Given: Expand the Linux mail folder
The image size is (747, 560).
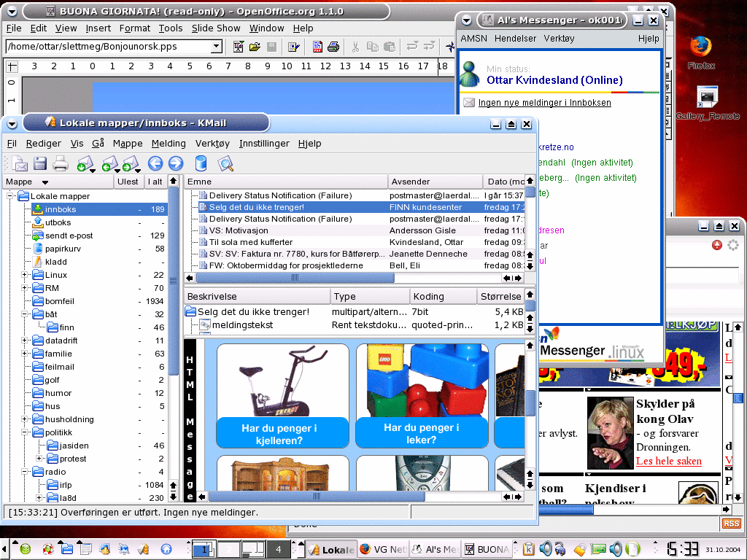Looking at the screenshot, I should [x=24, y=275].
